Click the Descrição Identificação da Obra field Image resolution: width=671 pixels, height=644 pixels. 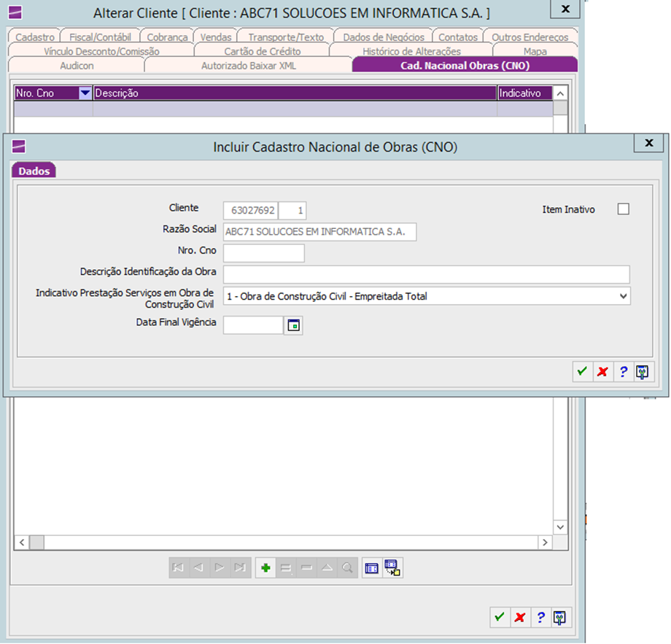426,273
